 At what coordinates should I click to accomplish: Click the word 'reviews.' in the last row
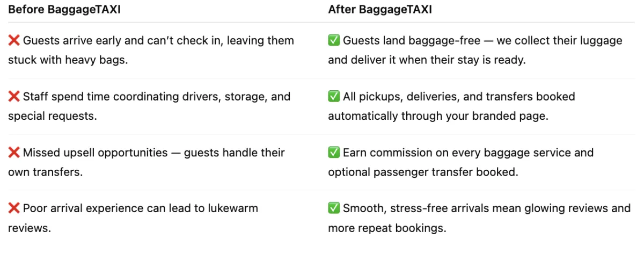click(30, 228)
